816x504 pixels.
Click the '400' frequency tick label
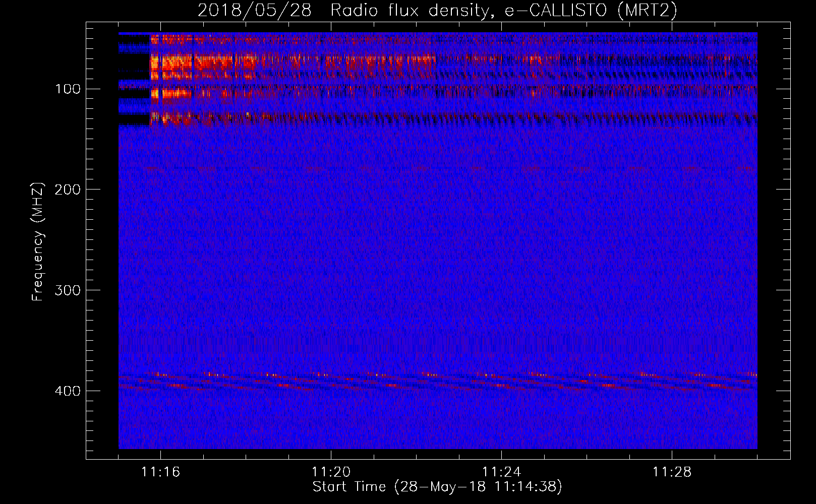68,391
